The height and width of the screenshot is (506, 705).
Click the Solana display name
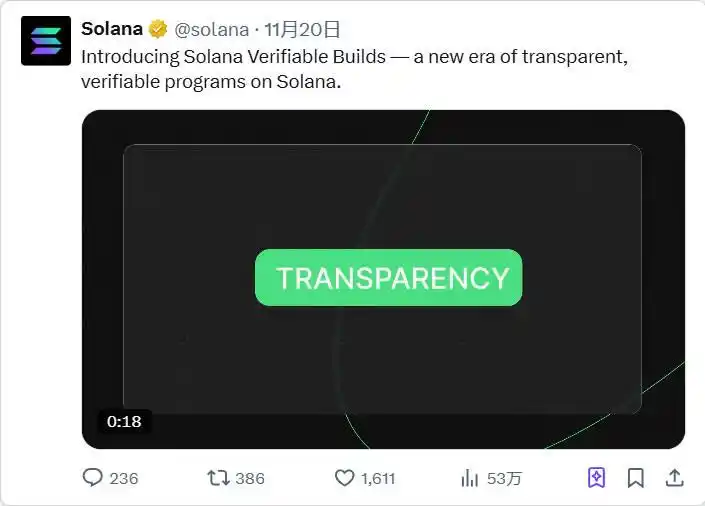pos(112,28)
